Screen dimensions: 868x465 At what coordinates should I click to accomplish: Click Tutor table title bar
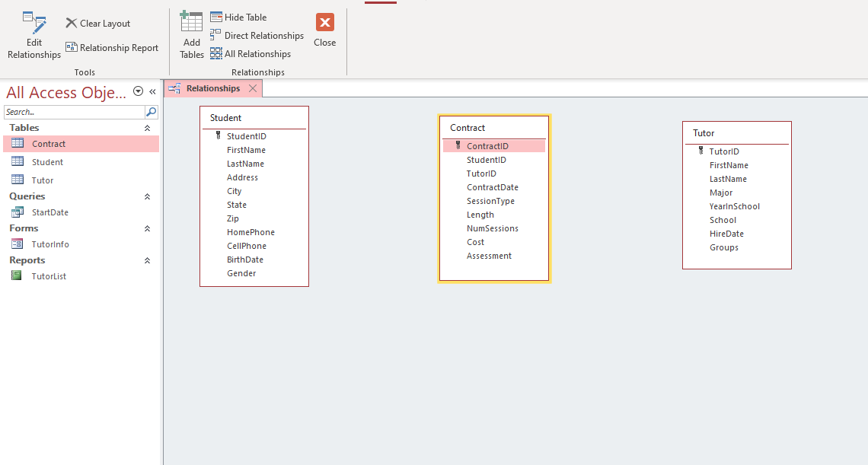(737, 133)
